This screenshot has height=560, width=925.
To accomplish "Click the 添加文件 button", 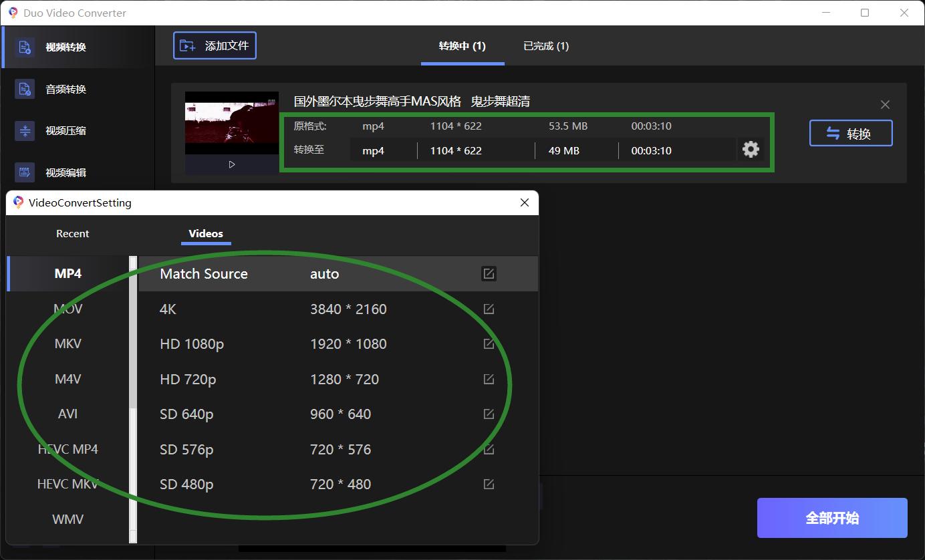I will coord(215,45).
